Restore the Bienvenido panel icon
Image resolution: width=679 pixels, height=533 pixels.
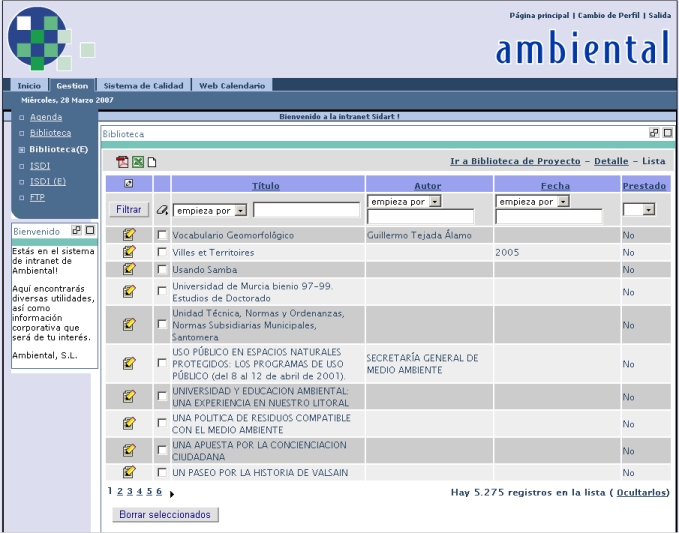coord(76,230)
